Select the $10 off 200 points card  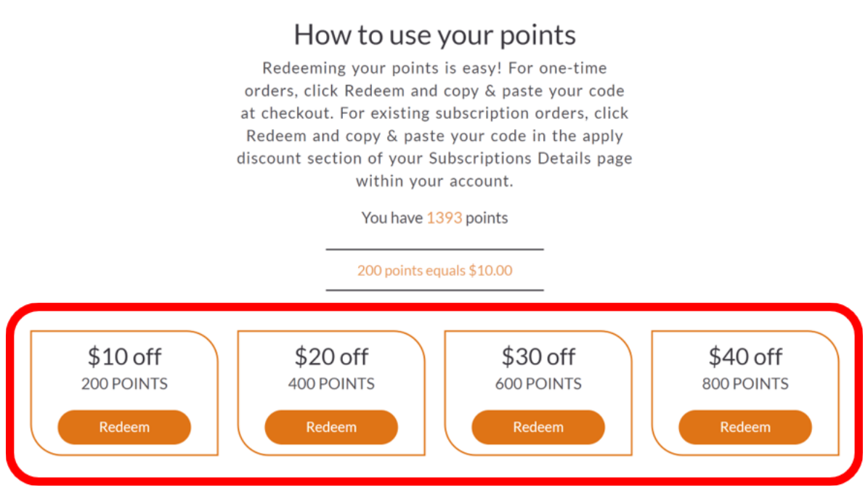point(124,393)
